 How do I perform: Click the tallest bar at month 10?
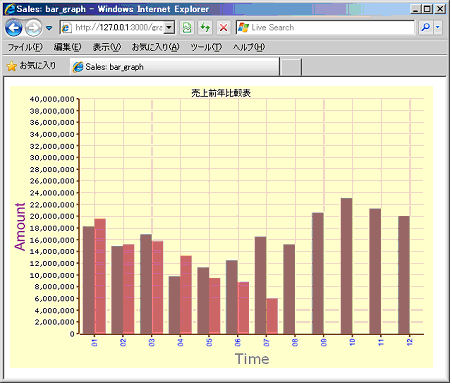pyautogui.click(x=346, y=266)
